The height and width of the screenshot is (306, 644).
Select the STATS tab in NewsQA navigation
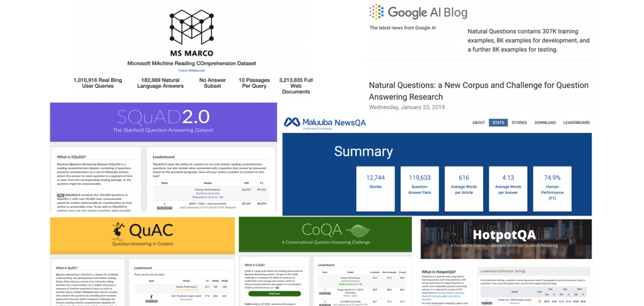point(498,122)
